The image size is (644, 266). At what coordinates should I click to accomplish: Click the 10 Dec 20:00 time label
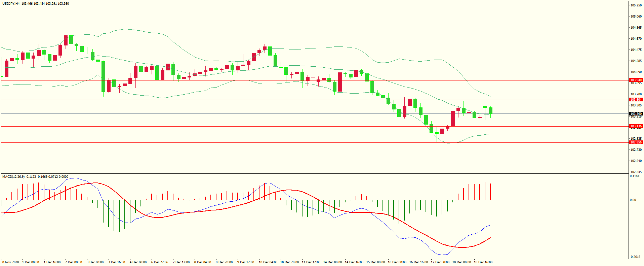point(289,262)
